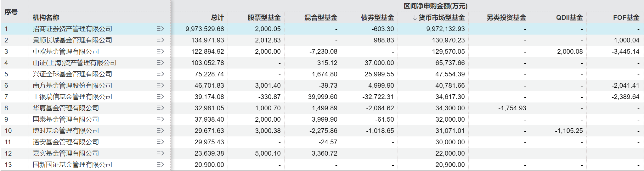Select the 债券型基金 column header

click(377, 18)
